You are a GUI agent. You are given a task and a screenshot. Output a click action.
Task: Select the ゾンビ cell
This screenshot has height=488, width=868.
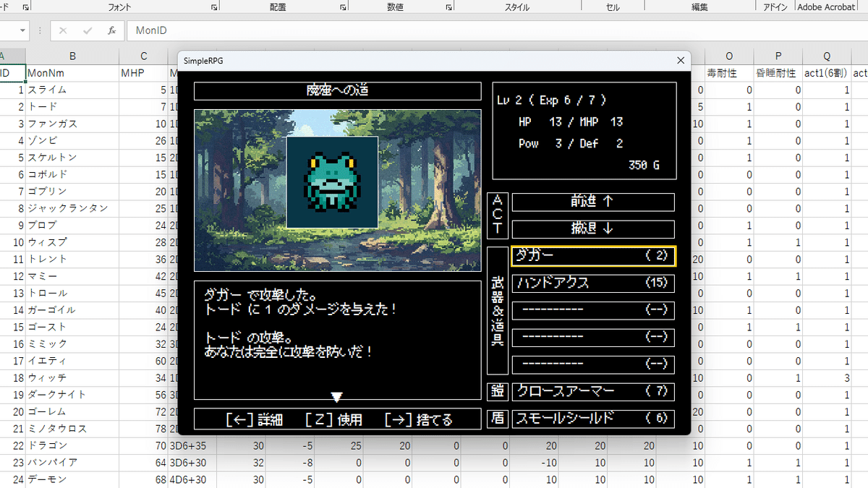[x=72, y=140]
